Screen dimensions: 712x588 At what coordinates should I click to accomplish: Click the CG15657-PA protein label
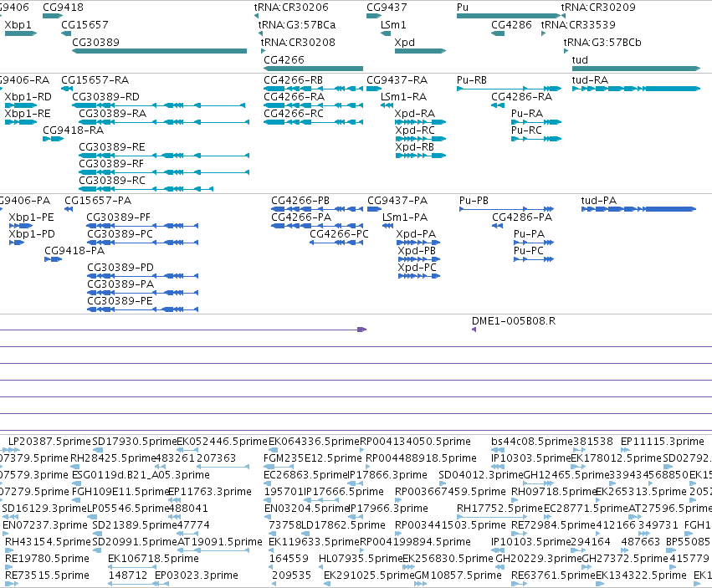pyautogui.click(x=98, y=201)
